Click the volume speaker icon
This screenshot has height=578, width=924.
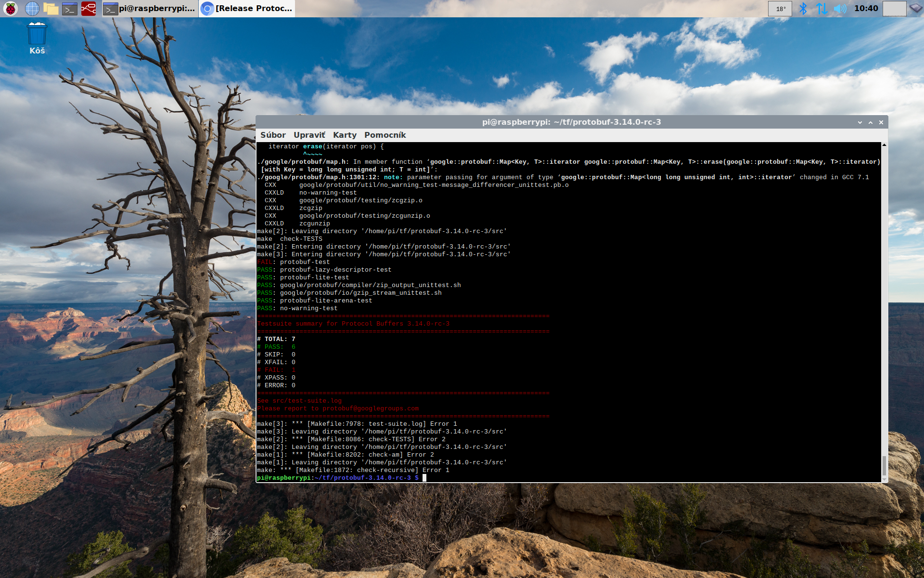tap(840, 8)
